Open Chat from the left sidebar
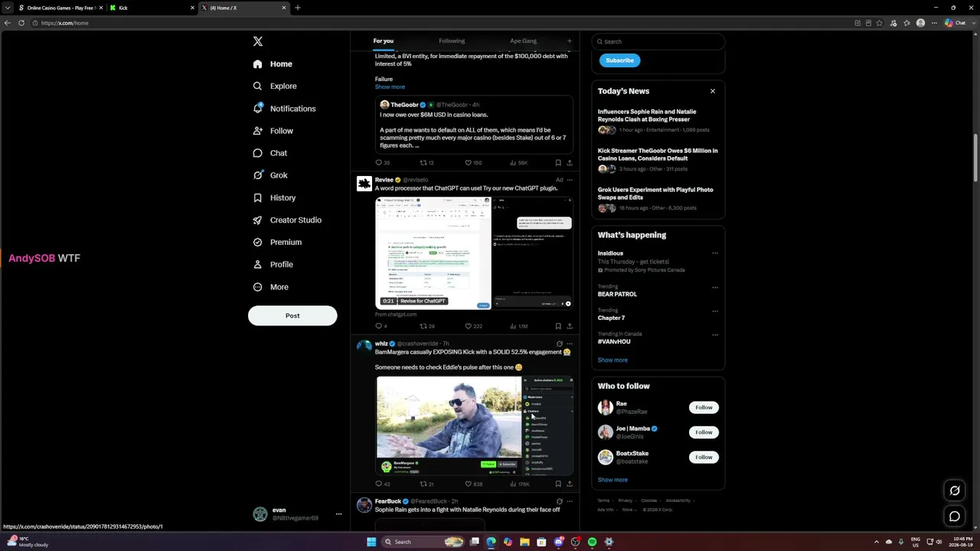 click(x=270, y=153)
